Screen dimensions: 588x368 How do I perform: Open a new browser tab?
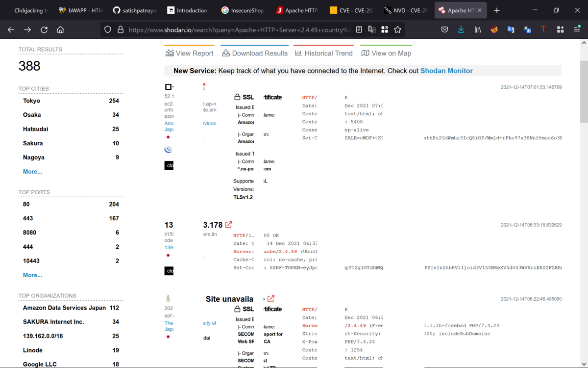point(497,10)
